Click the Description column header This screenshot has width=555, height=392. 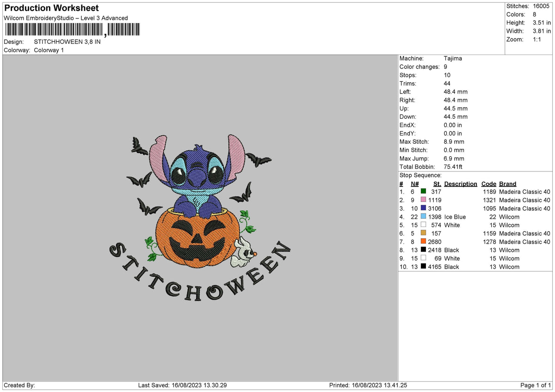[x=461, y=184]
